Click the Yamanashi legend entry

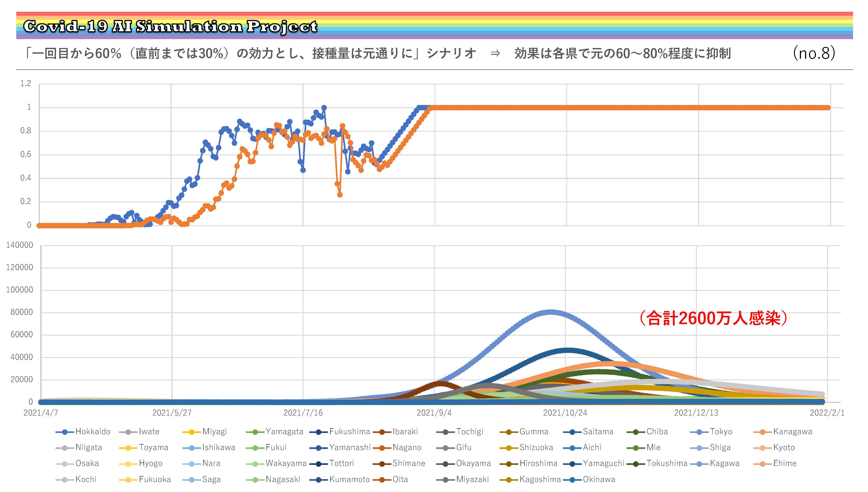coord(340,447)
